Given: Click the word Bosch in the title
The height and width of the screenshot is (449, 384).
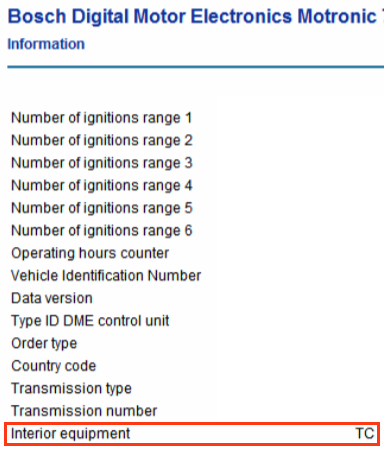Looking at the screenshot, I should [x=37, y=16].
